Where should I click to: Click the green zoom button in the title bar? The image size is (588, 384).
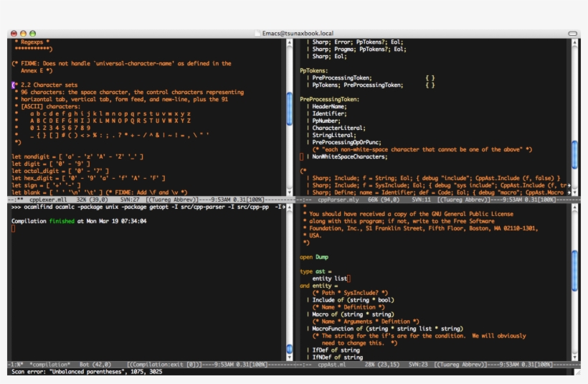(x=32, y=34)
